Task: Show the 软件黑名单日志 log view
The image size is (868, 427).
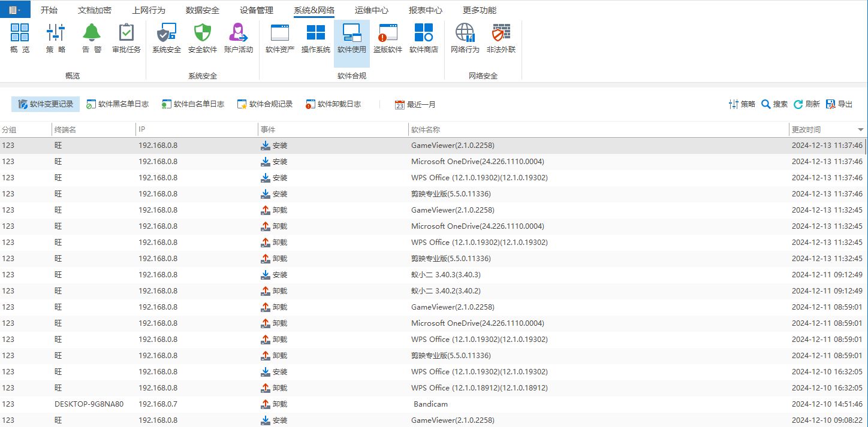Action: pos(117,104)
